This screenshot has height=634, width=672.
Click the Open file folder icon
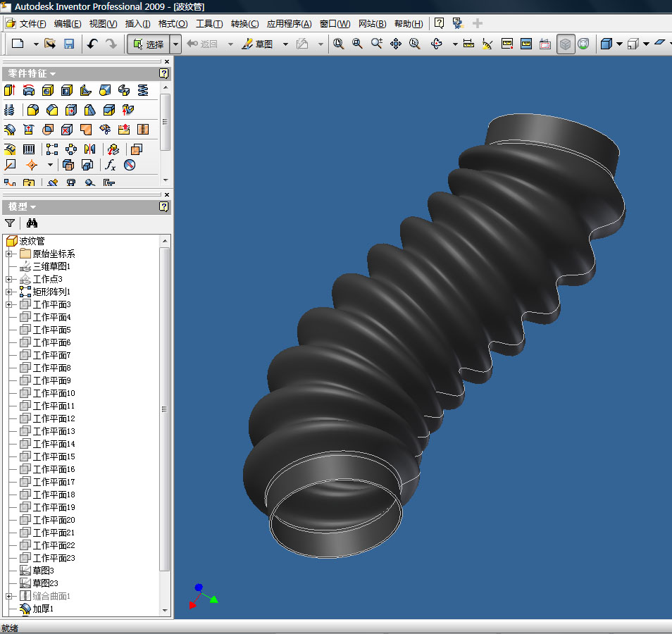point(50,44)
